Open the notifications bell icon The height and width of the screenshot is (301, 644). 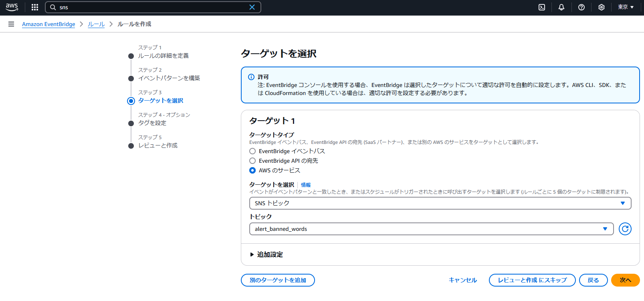561,7
